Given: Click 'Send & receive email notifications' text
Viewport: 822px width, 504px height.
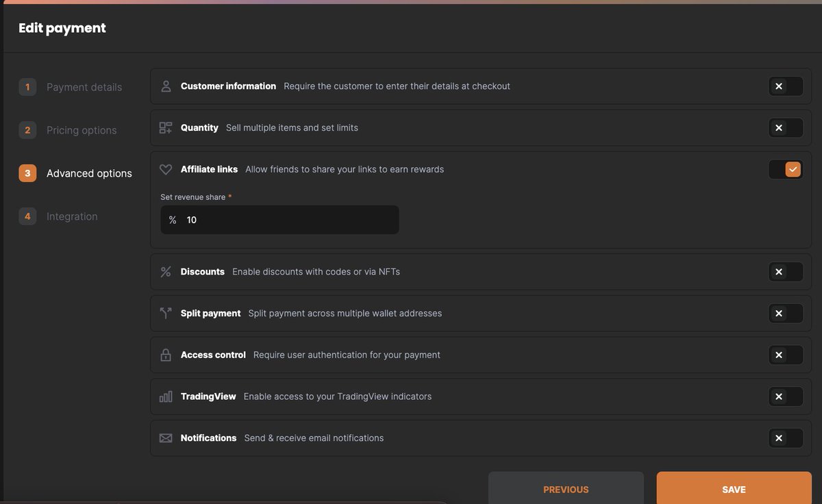Looking at the screenshot, I should coord(314,438).
